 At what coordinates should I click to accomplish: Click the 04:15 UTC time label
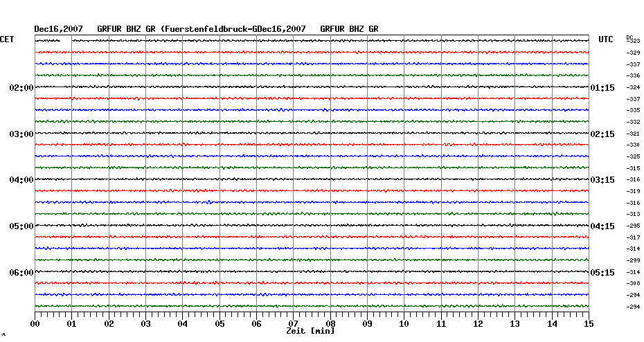(x=602, y=226)
